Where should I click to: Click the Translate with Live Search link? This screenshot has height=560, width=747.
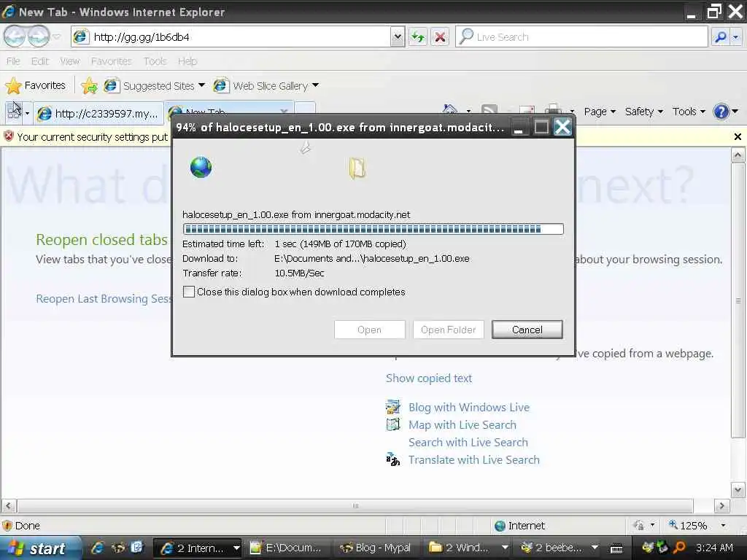point(474,459)
